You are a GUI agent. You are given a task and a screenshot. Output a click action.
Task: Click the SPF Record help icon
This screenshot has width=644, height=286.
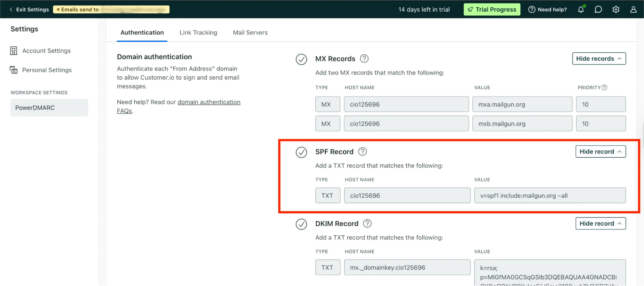[362, 152]
